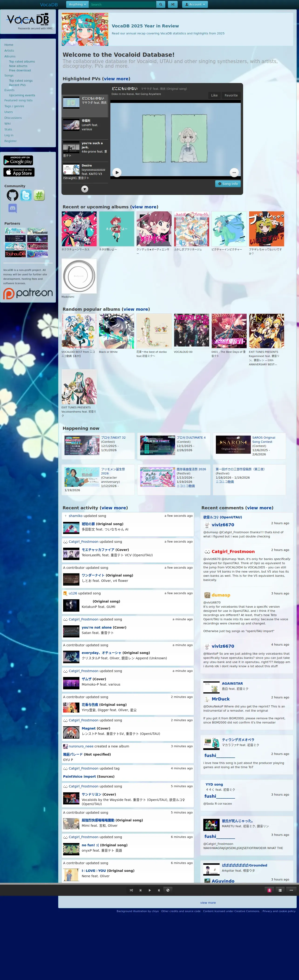Click the search input field

coord(123,5)
